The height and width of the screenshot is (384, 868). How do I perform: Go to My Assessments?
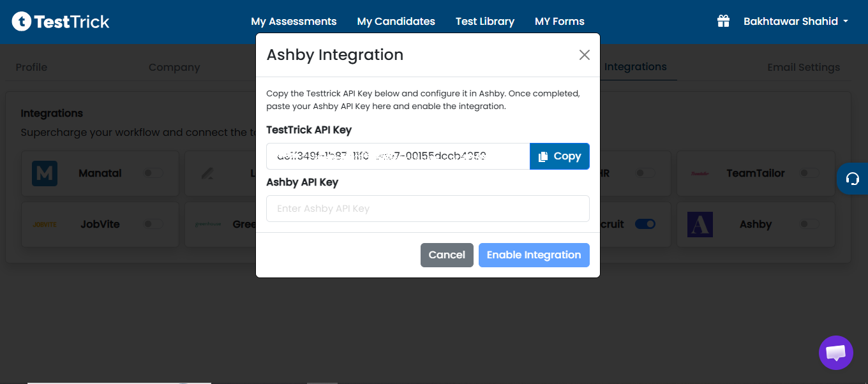click(x=294, y=22)
